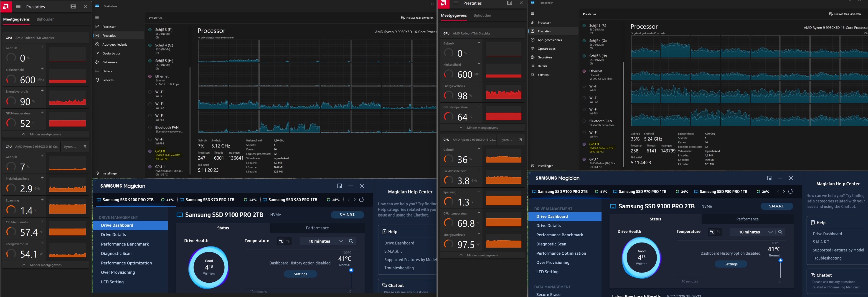Viewport: 868px width, 297px height.
Task: Open Bijhouden tab in AMD panel showing 90 W
Action: (46, 19)
